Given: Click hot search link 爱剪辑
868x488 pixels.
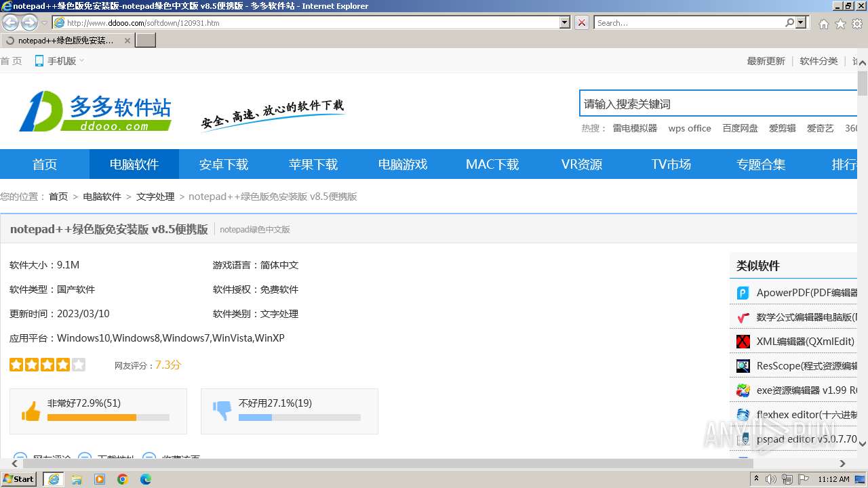Looking at the screenshot, I should coord(782,128).
